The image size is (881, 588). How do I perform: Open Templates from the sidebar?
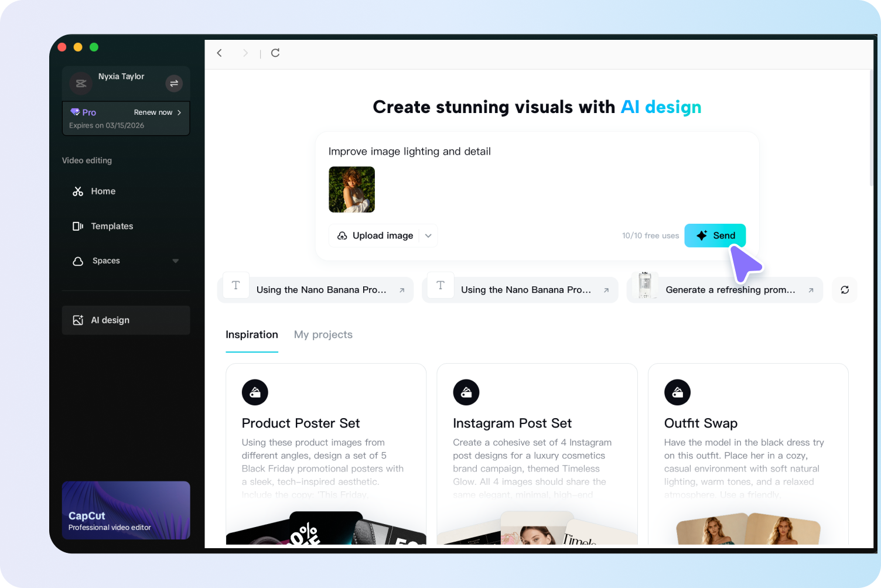(111, 226)
